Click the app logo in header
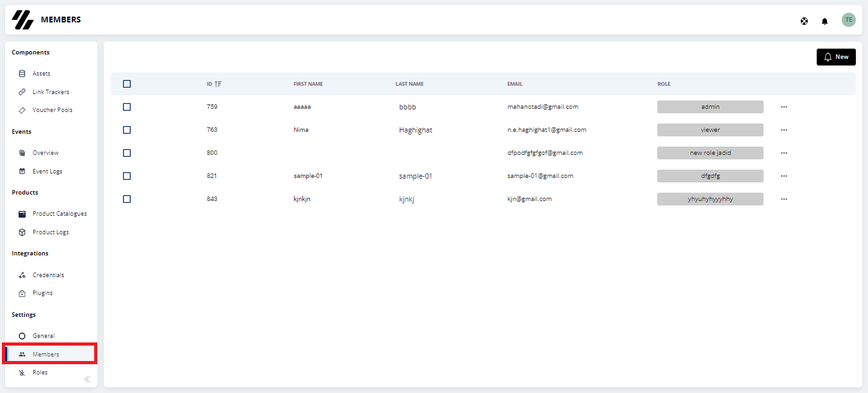 22,20
